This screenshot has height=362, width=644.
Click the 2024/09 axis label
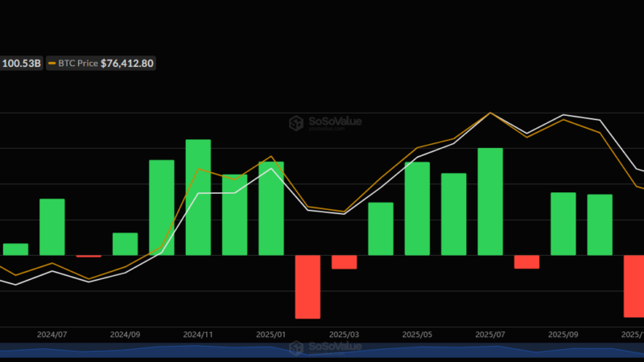point(126,335)
